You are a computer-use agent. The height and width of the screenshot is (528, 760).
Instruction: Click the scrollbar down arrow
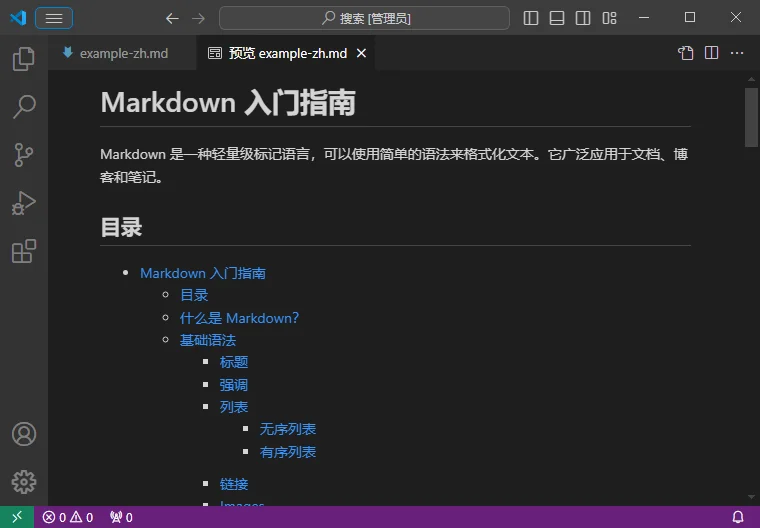(x=751, y=497)
